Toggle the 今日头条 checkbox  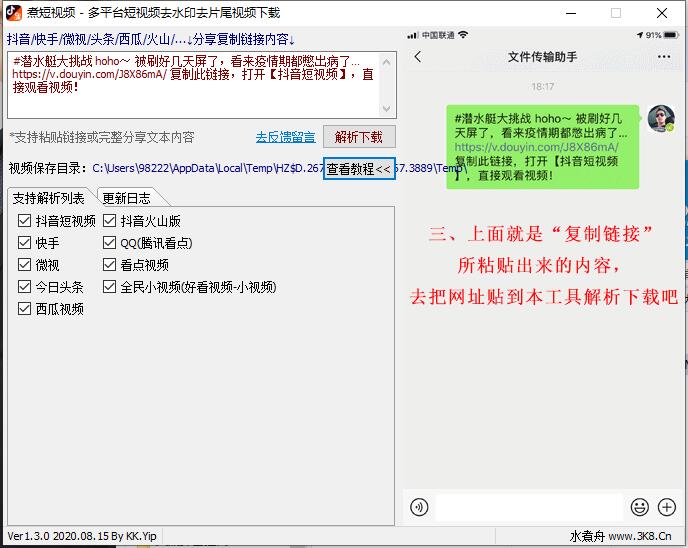(24, 287)
